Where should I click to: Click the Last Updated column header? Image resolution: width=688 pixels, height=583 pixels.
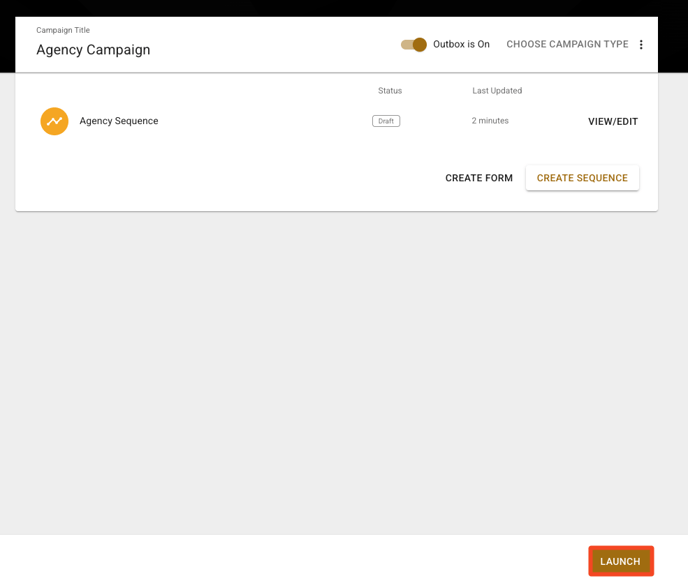pyautogui.click(x=497, y=91)
